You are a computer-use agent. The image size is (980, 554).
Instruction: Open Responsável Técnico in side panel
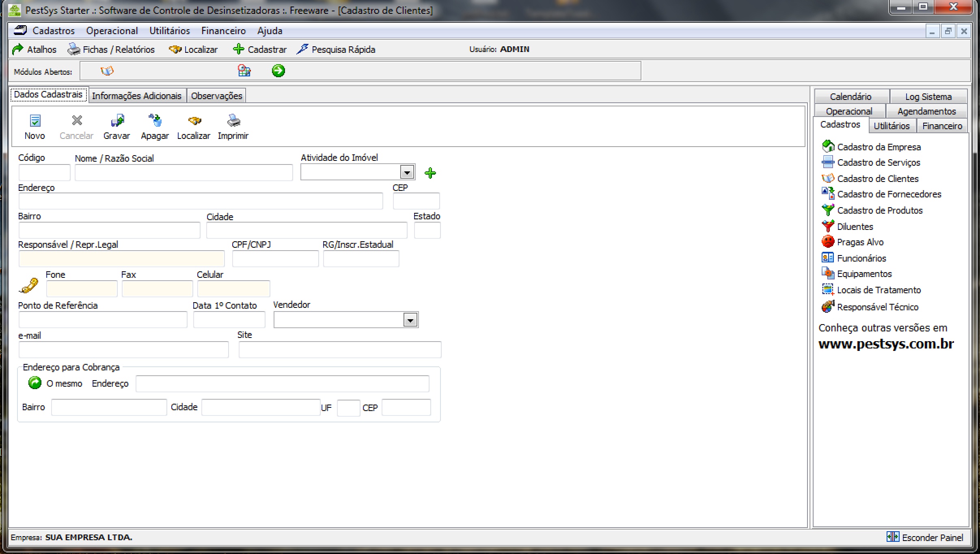[870, 307]
